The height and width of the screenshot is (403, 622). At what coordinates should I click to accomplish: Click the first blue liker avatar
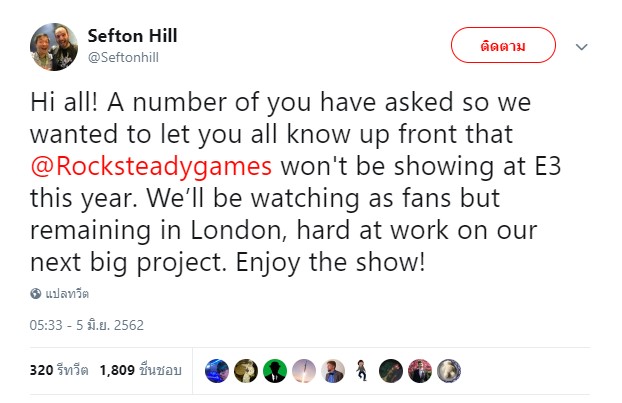217,370
